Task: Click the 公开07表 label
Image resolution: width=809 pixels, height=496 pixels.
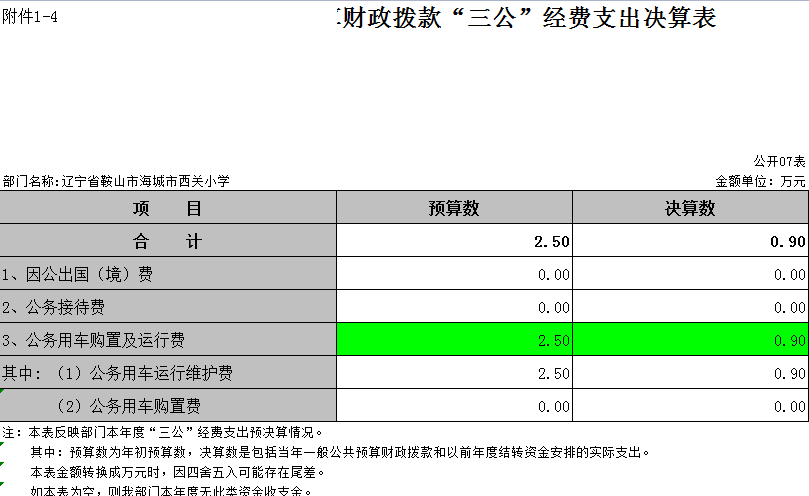Action: pos(779,161)
